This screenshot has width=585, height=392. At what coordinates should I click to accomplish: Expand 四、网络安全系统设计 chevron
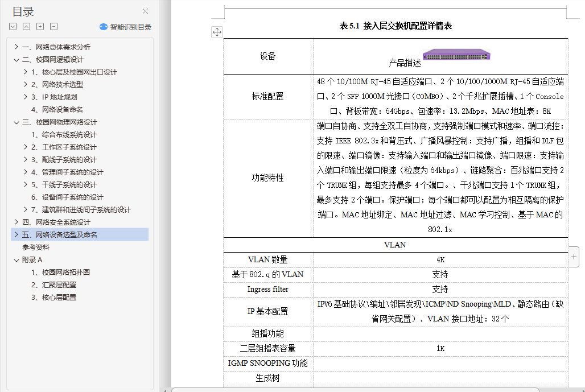(x=16, y=222)
